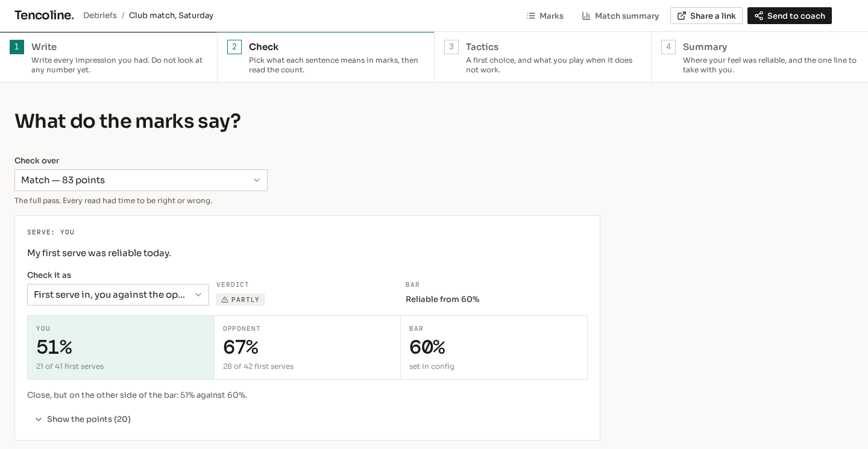The width and height of the screenshot is (868, 449).
Task: Click the Match summary chart icon
Action: pos(587,16)
